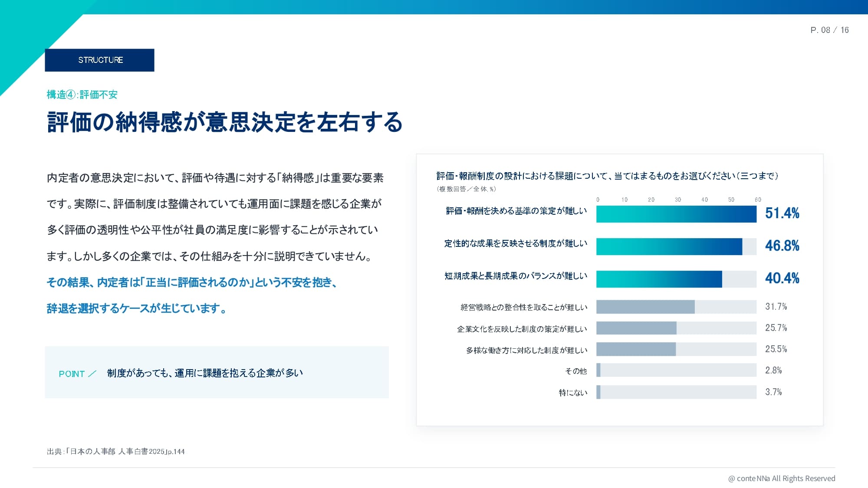Click the page number 'P. 08 / 16'
868x488 pixels.
click(x=829, y=30)
